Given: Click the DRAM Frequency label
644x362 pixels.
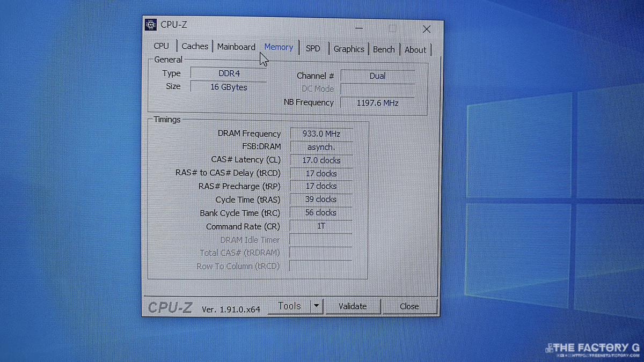Looking at the screenshot, I should pos(249,134).
